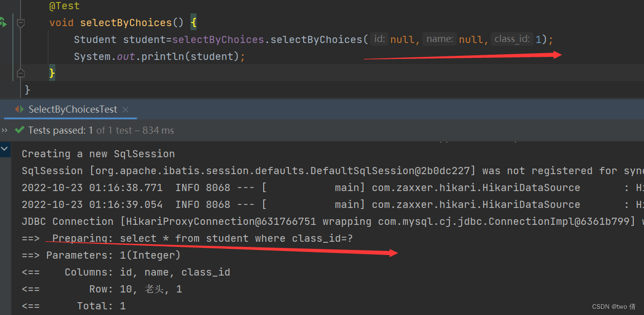
Task: Click the System.out.println(student) statement
Action: click(x=160, y=56)
